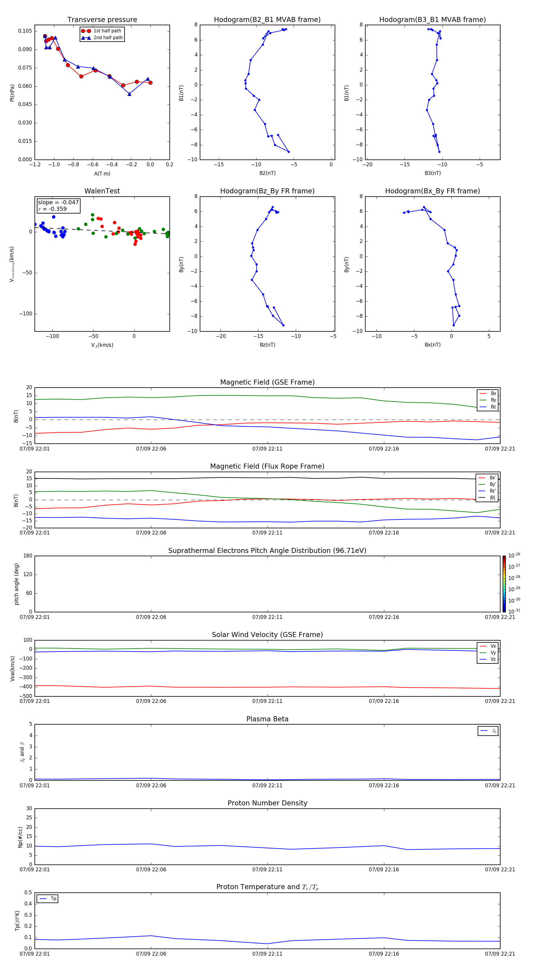Image resolution: width=535 pixels, height=980 pixels.
Task: Click 'Vz' in the velocity legend
Action: (493, 659)
